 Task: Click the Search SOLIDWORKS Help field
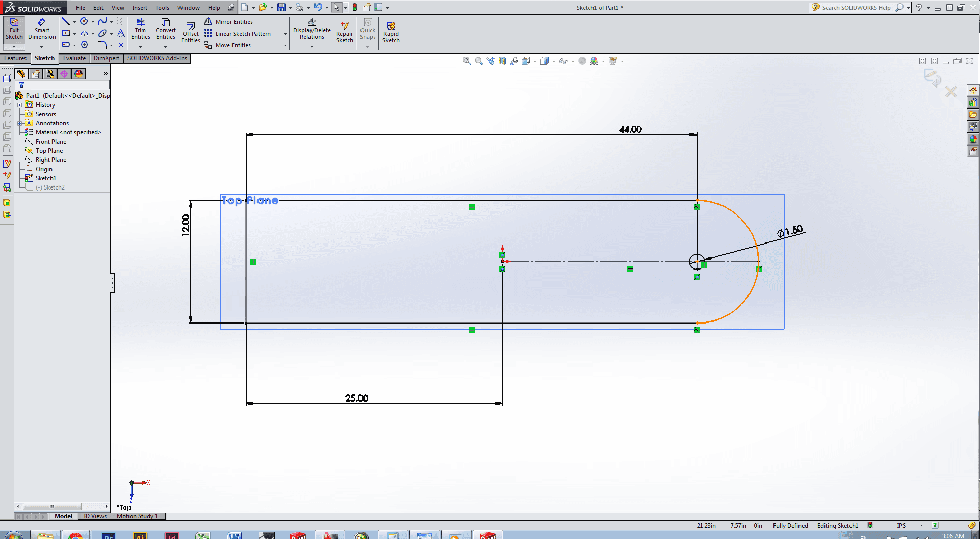857,8
